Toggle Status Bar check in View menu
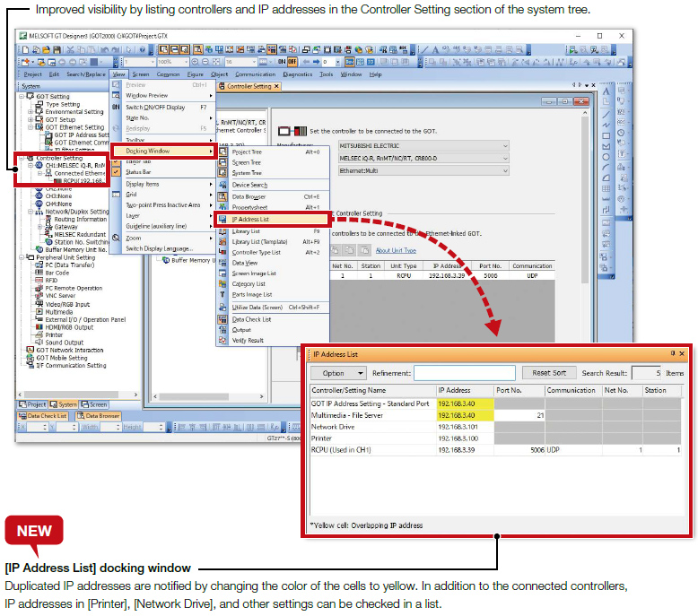Image resolution: width=698 pixels, height=616 pixels. click(138, 171)
